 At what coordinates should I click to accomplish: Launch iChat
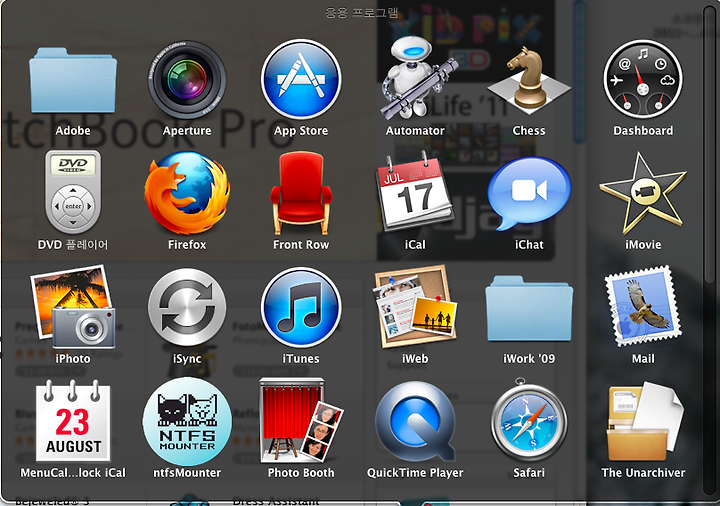pos(529,193)
